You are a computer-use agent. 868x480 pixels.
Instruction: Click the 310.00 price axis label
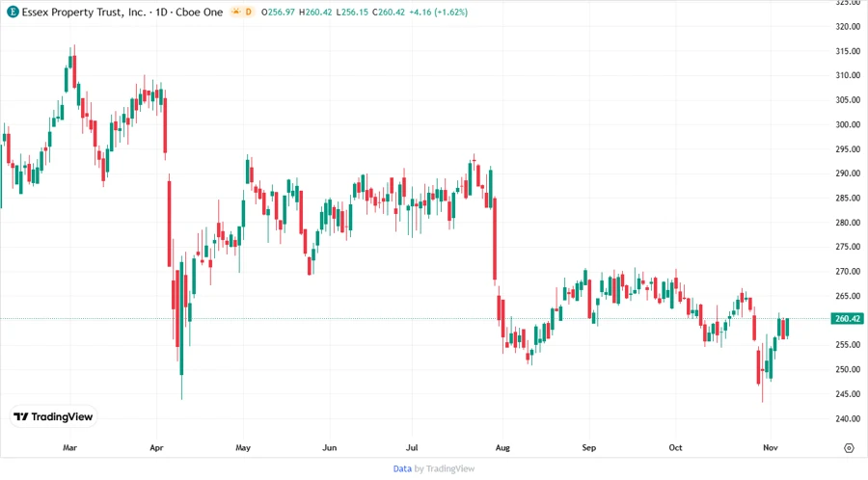click(848, 75)
